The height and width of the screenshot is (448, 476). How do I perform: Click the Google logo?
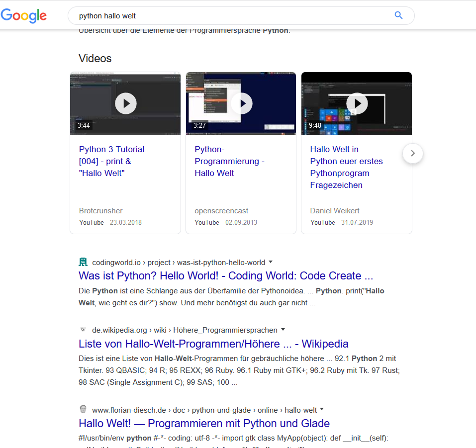[23, 15]
